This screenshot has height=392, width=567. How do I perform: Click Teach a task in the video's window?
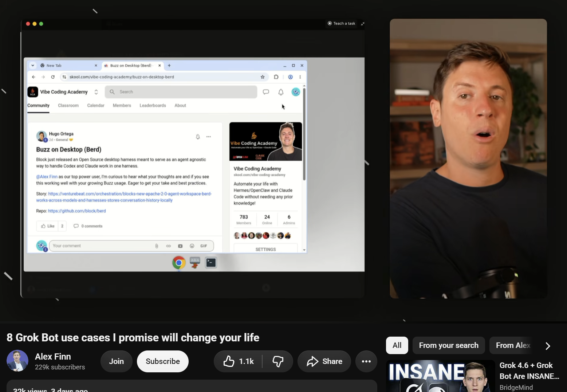click(342, 23)
